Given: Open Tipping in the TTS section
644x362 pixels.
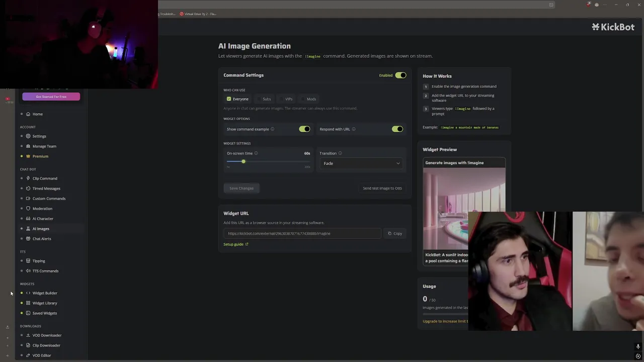Looking at the screenshot, I should (x=38, y=261).
